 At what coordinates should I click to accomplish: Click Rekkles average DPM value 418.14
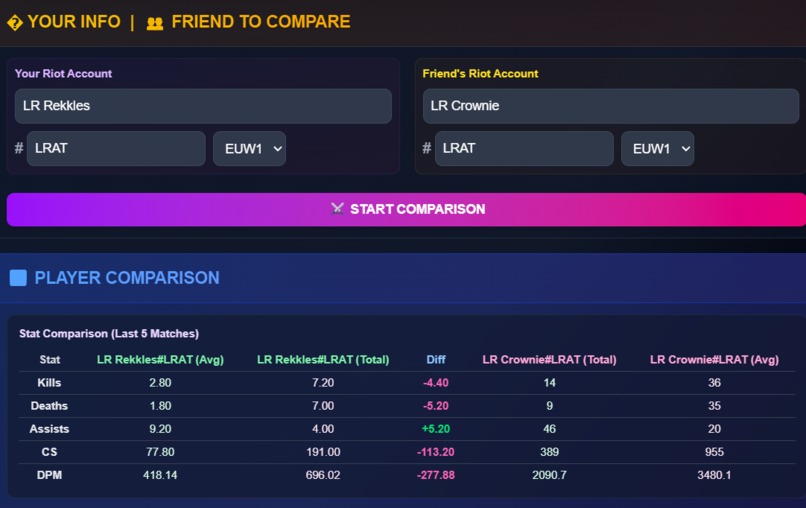pos(160,475)
